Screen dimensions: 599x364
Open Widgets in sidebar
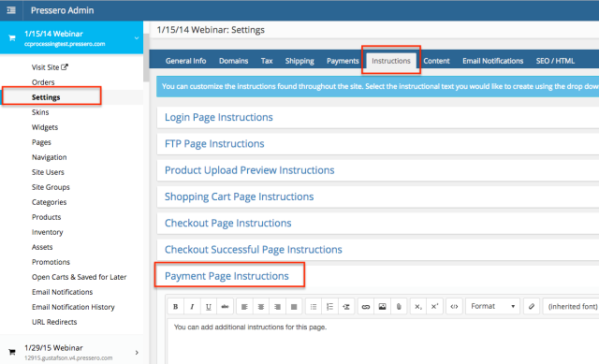(45, 127)
